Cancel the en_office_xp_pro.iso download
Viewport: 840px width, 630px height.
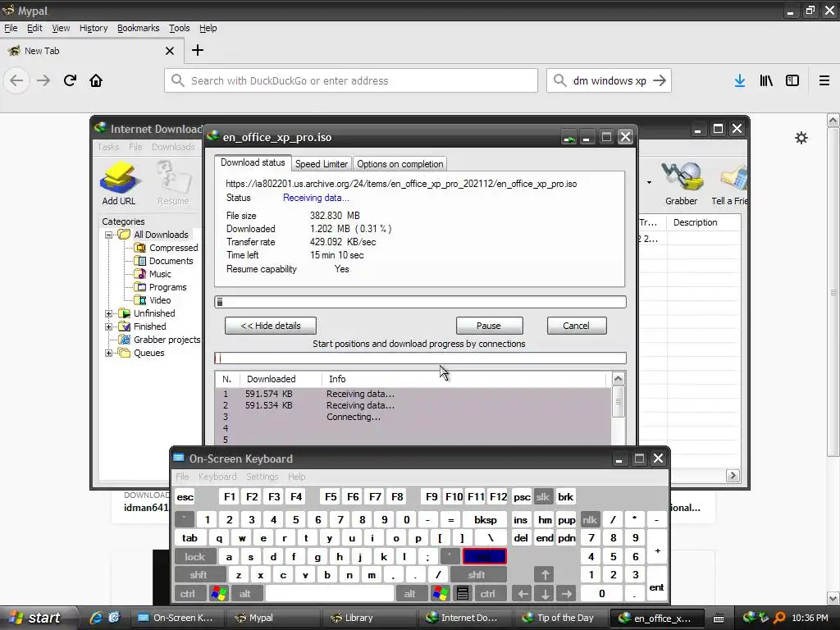[577, 326]
